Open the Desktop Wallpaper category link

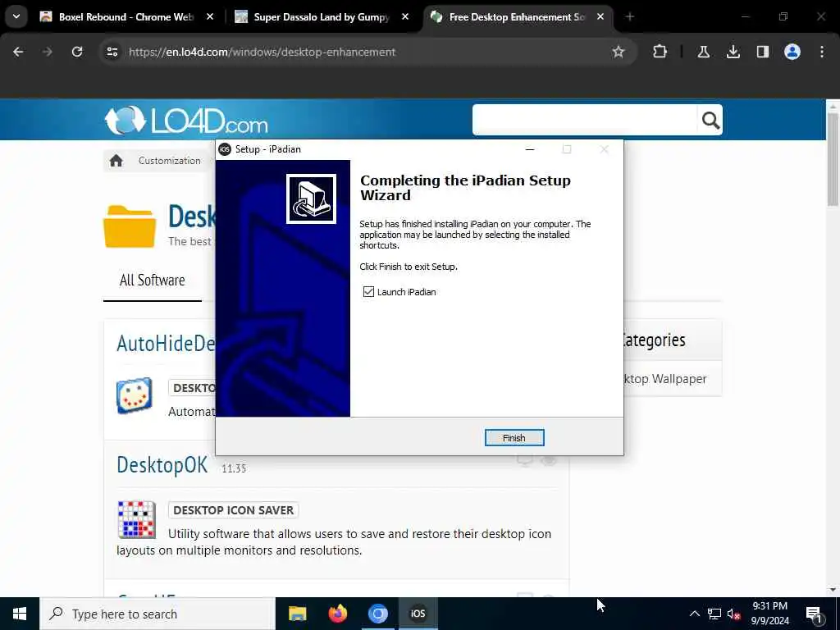coord(664,379)
